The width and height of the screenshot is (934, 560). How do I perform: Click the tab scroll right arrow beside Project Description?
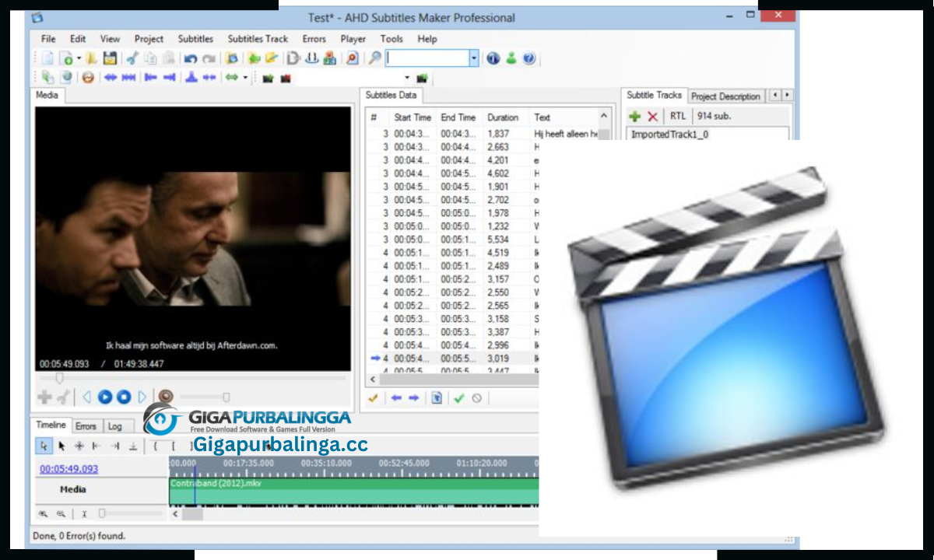click(787, 96)
